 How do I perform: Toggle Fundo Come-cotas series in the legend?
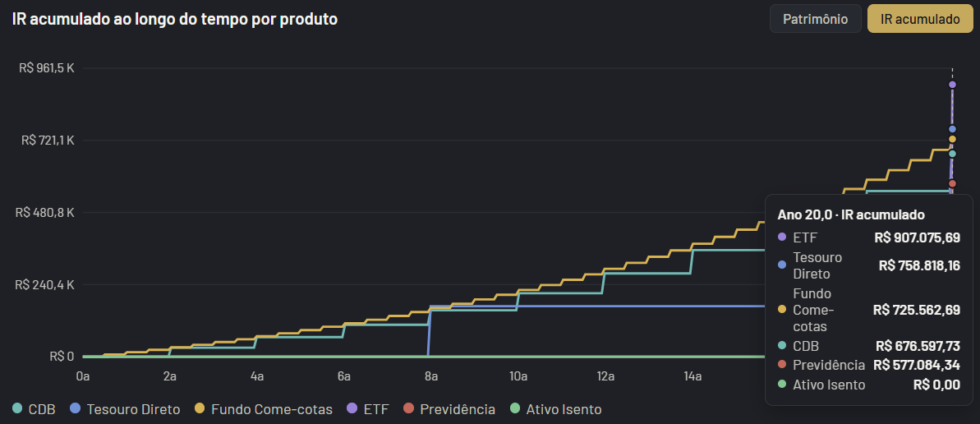point(264,409)
